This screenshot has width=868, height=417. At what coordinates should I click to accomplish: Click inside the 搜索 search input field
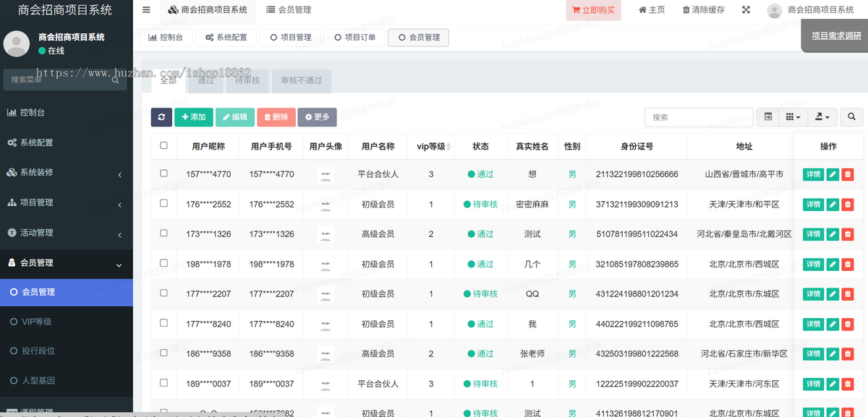click(x=699, y=117)
